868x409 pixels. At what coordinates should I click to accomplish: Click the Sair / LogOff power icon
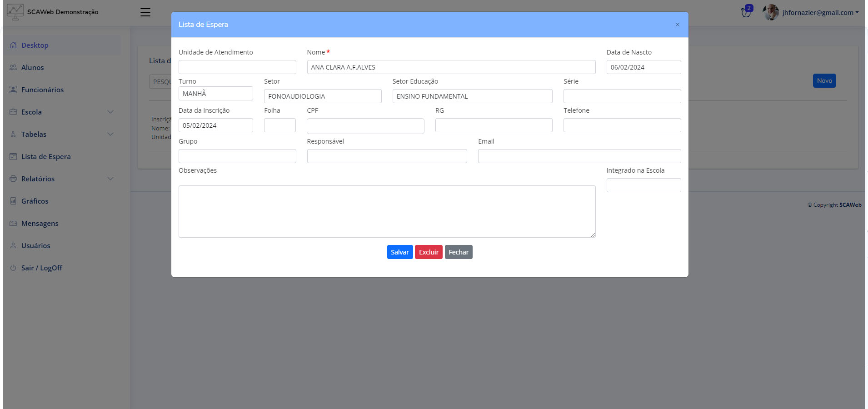13,268
